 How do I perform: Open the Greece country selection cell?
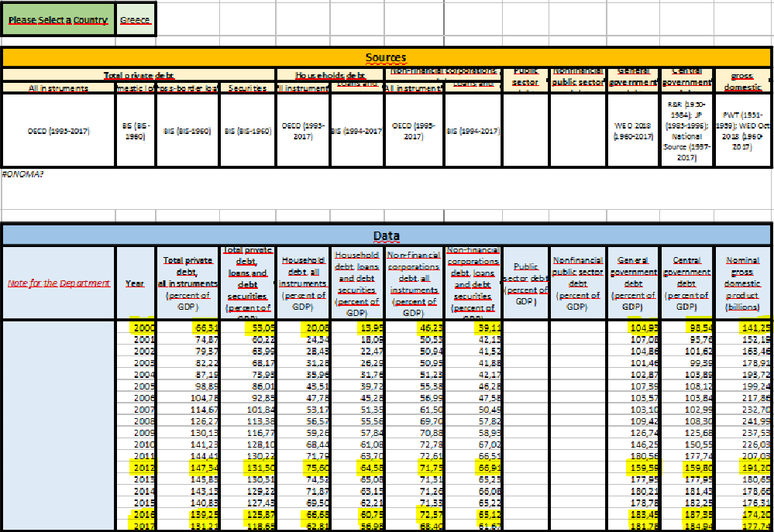135,20
